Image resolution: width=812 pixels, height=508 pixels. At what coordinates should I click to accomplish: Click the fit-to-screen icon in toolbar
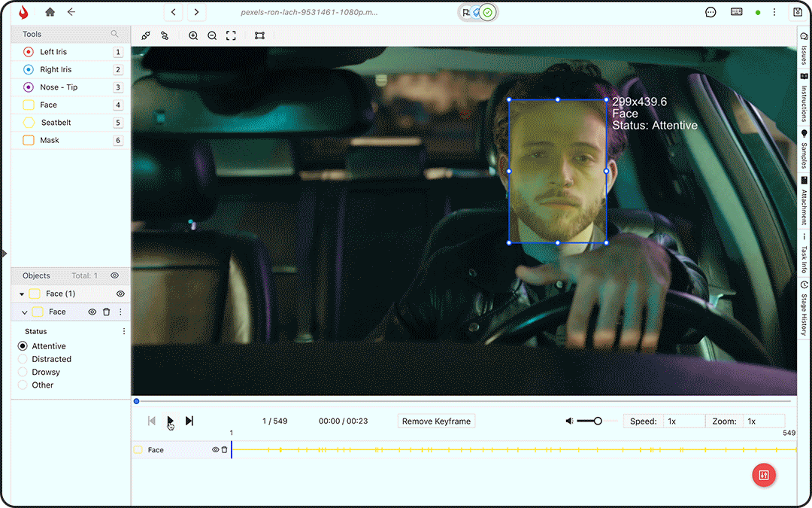(x=231, y=35)
